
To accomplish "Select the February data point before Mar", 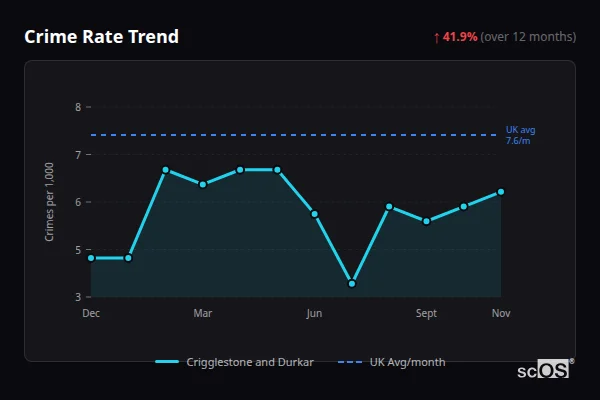I will pyautogui.click(x=166, y=170).
